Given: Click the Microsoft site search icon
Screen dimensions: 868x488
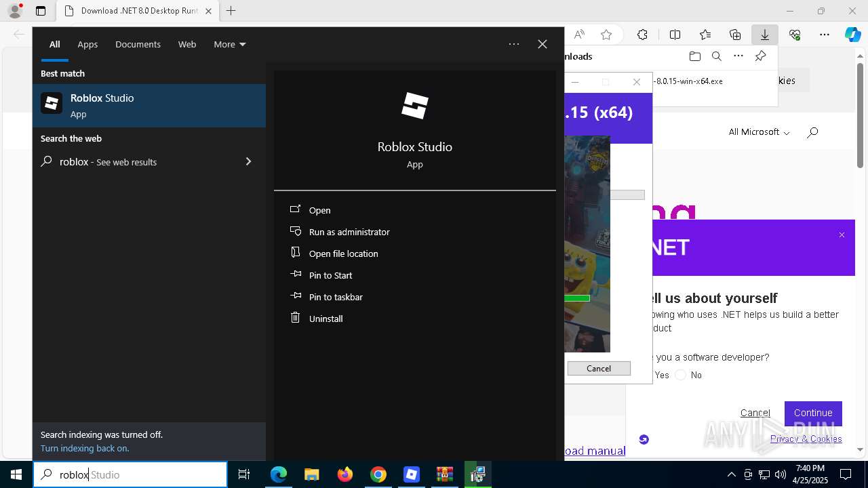Looking at the screenshot, I should click(812, 132).
